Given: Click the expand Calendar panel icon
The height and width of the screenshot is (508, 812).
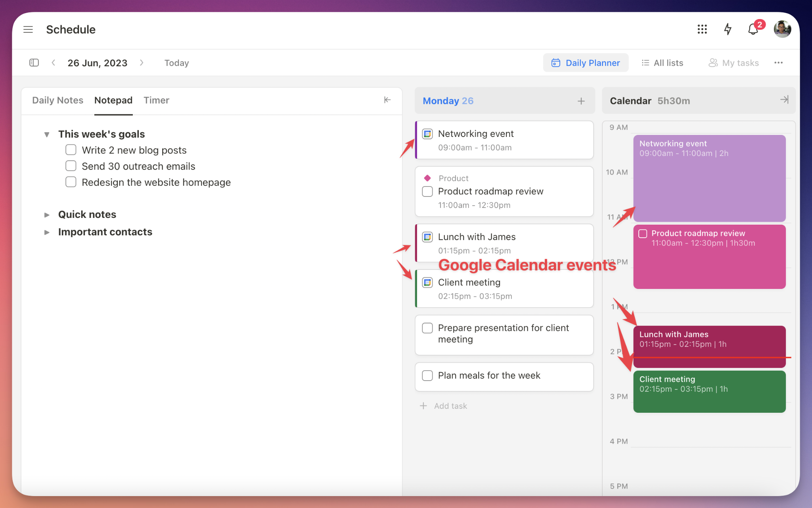Looking at the screenshot, I should pyautogui.click(x=785, y=100).
